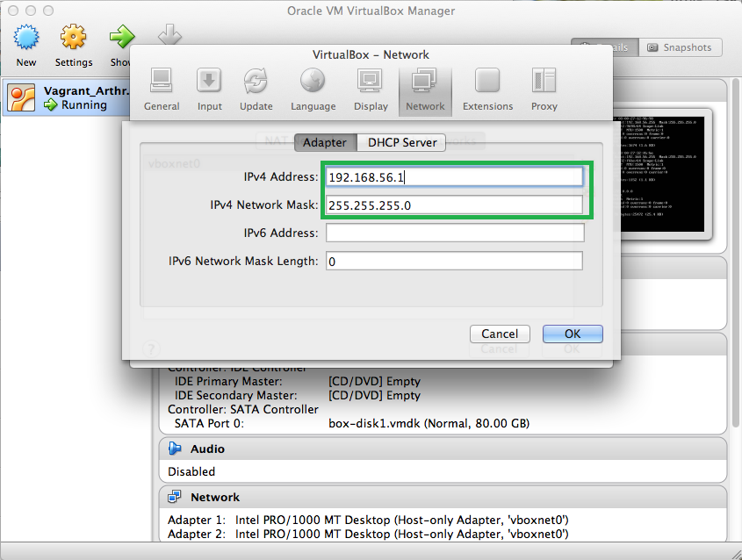Select the Vagrant_Arthr VM in list
742x560 pixels.
(66, 98)
